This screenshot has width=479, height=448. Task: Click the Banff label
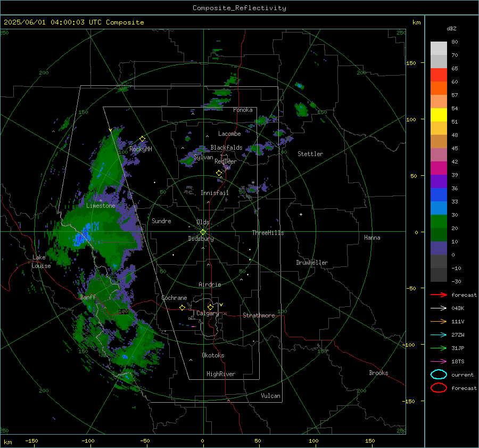(88, 297)
